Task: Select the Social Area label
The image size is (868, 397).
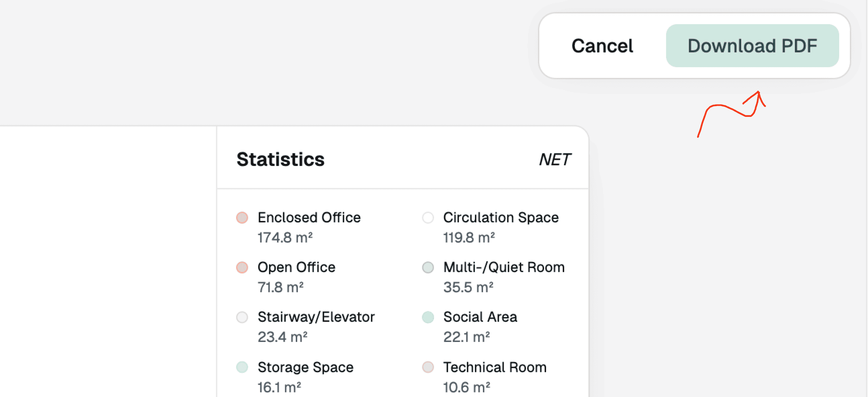Action: click(x=480, y=317)
